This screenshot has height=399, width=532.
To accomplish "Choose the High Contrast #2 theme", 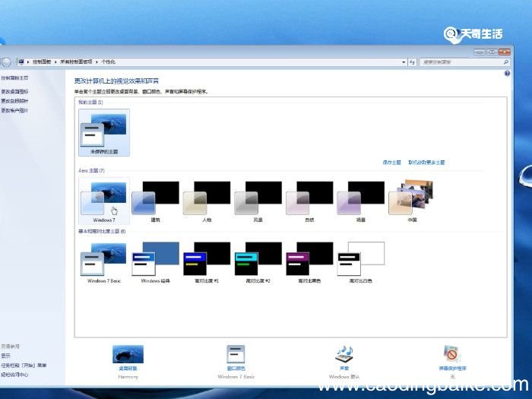I will pyautogui.click(x=258, y=262).
